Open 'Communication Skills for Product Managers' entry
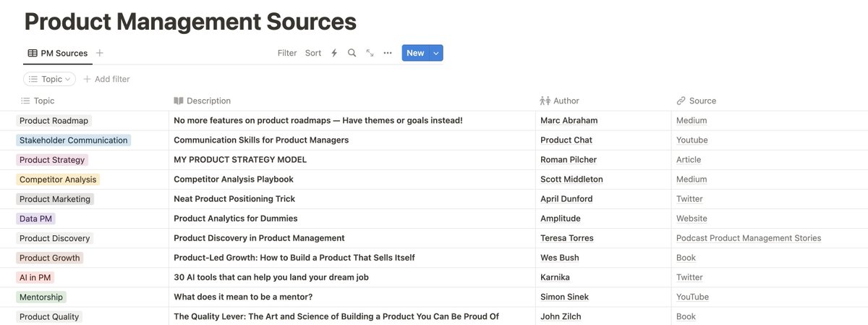The image size is (868, 325). tap(261, 140)
